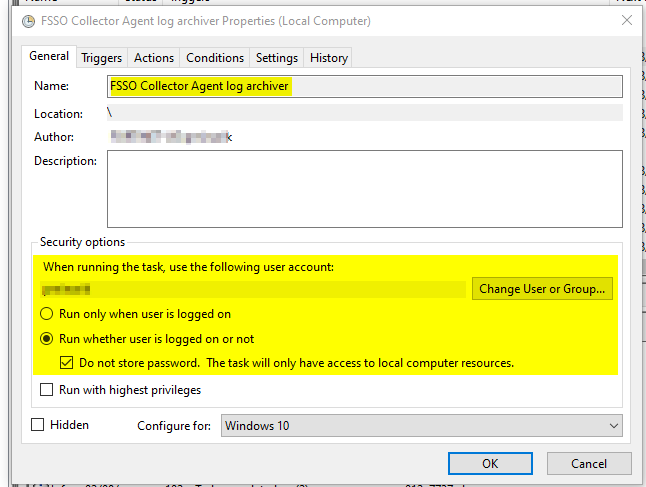This screenshot has height=487, width=646.
Task: Click the user account field under Security options
Action: click(x=253, y=289)
